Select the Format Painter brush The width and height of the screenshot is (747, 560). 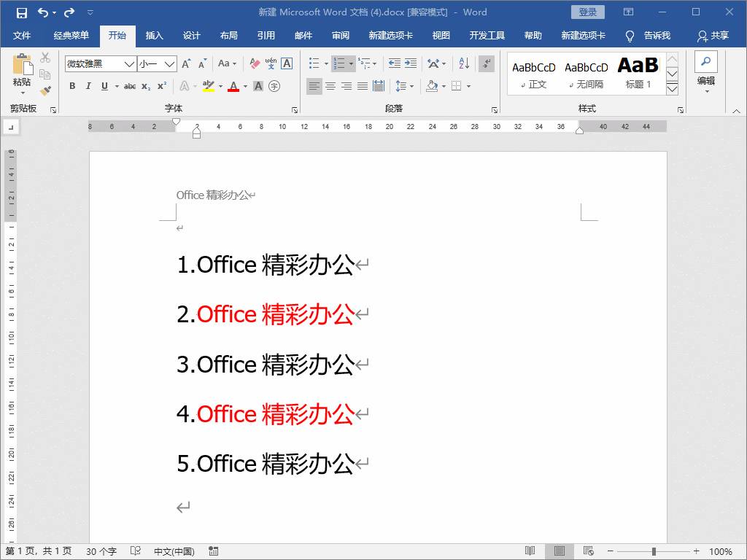[45, 90]
